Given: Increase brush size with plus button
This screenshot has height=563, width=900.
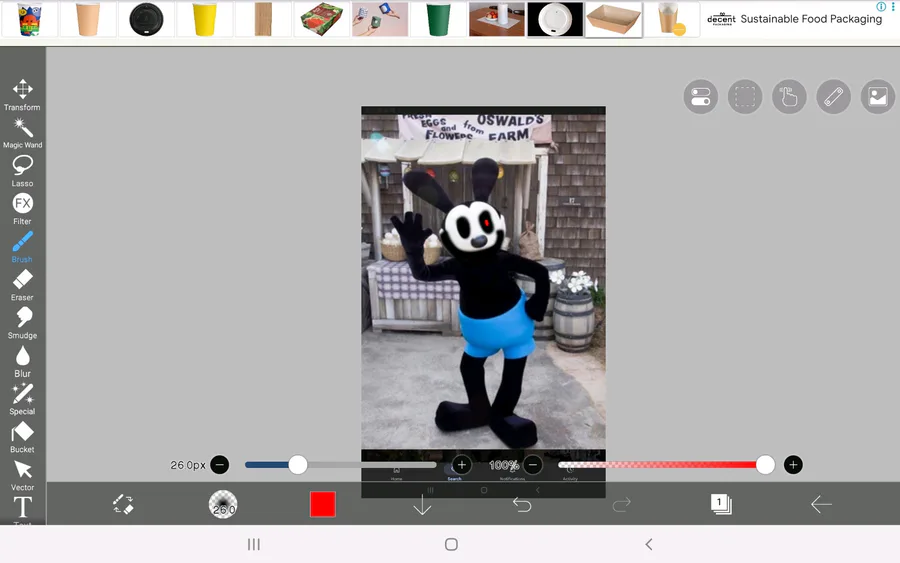Looking at the screenshot, I should [462, 465].
